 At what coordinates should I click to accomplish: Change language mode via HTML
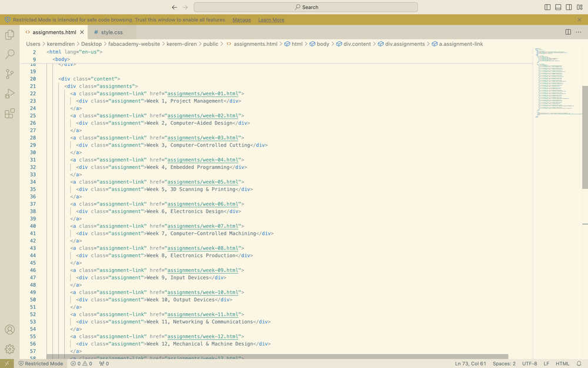coord(562,363)
